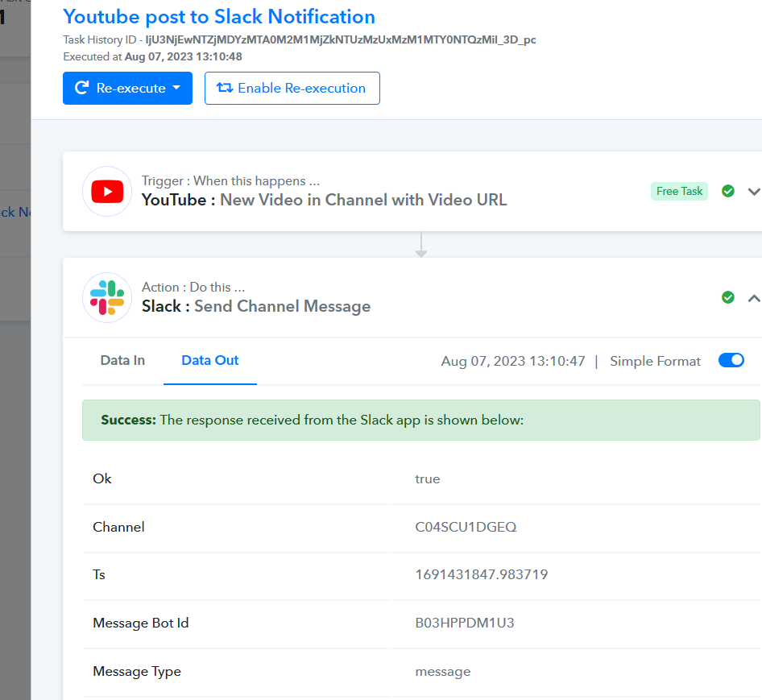The height and width of the screenshot is (700, 762).
Task: Click Enable Re-execution button
Action: [x=292, y=88]
